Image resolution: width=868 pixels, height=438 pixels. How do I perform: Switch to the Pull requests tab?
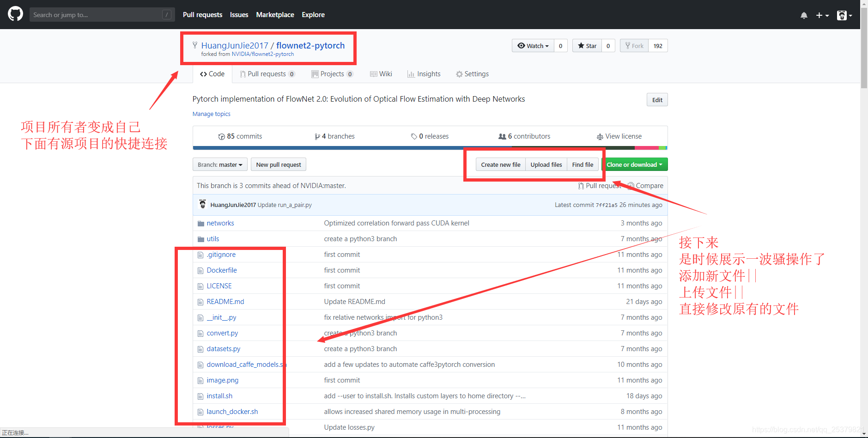(267, 74)
